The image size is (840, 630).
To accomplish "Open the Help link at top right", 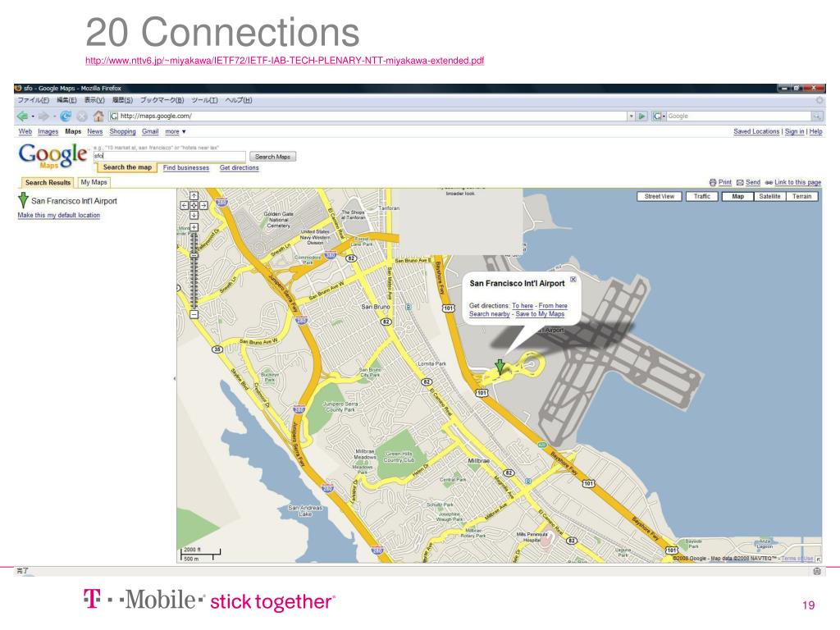I will pyautogui.click(x=816, y=131).
